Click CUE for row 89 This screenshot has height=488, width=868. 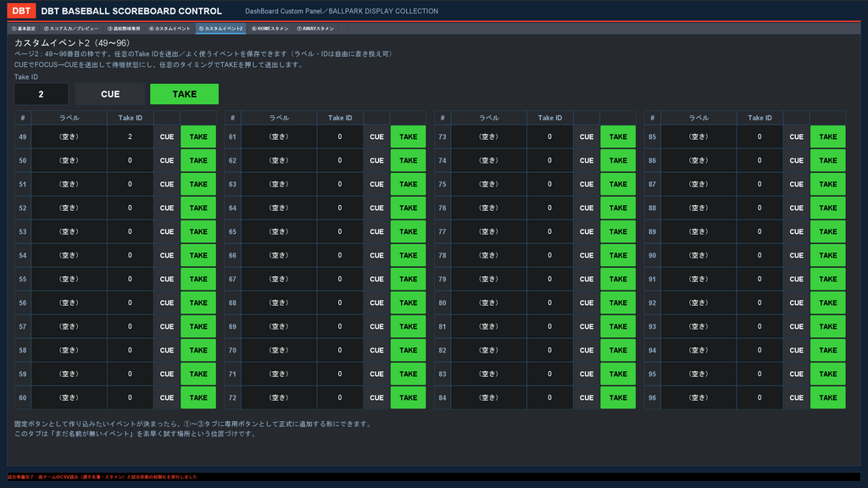pyautogui.click(x=796, y=232)
